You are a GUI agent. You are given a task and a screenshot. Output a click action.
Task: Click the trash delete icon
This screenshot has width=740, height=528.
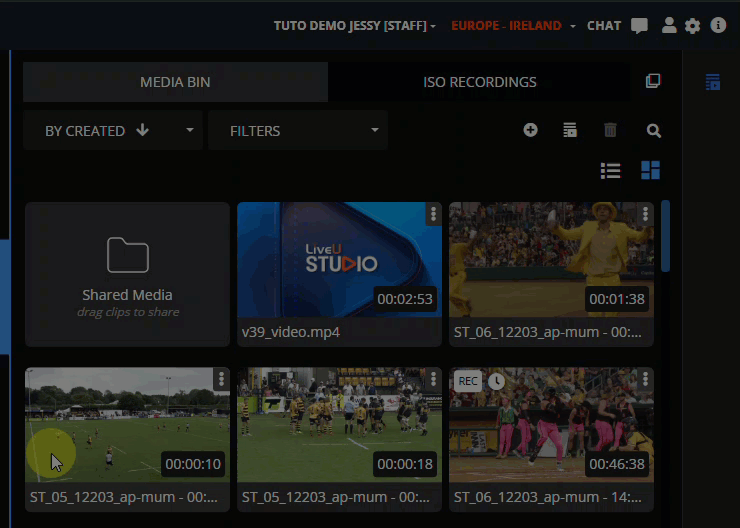[x=610, y=130]
